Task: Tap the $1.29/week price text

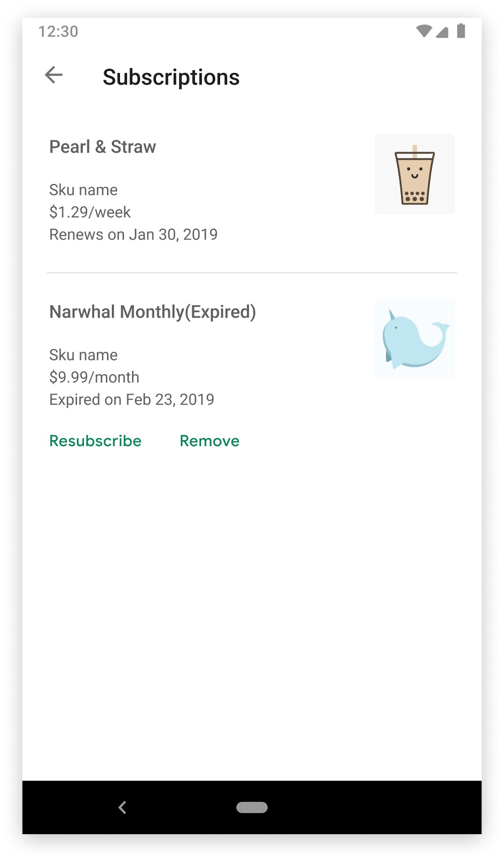Action: tap(89, 212)
